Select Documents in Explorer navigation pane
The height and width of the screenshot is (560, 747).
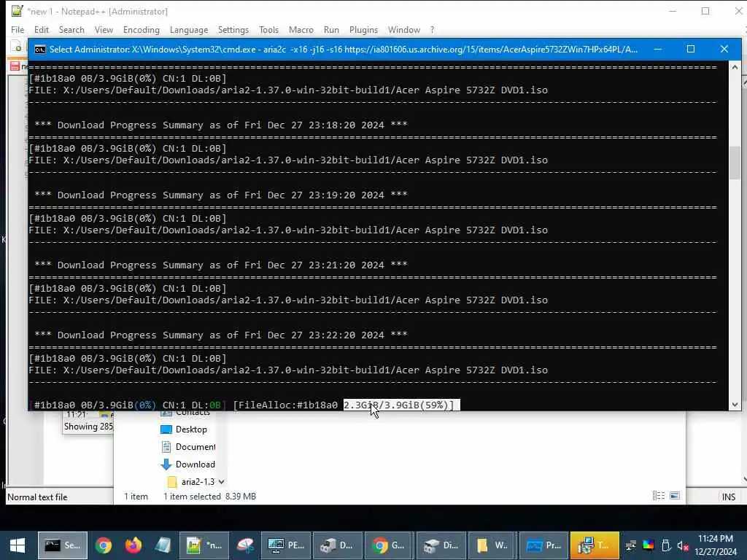(196, 447)
